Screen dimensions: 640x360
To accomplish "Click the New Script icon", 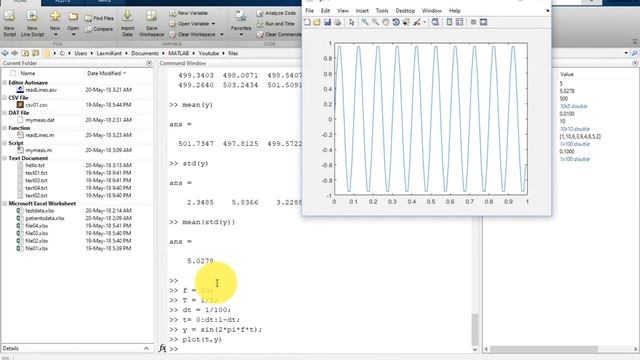I will click(x=9, y=17).
